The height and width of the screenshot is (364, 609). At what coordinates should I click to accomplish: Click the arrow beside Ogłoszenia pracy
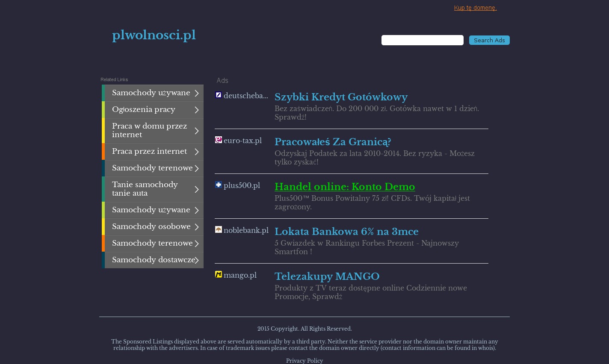(x=197, y=110)
